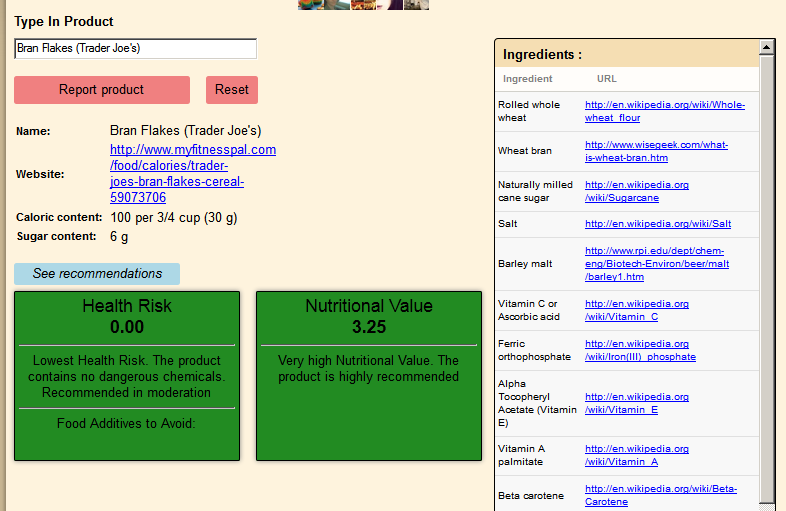This screenshot has height=511, width=786.
Task: Select the Barley malt ingredient cell
Action: click(x=538, y=264)
